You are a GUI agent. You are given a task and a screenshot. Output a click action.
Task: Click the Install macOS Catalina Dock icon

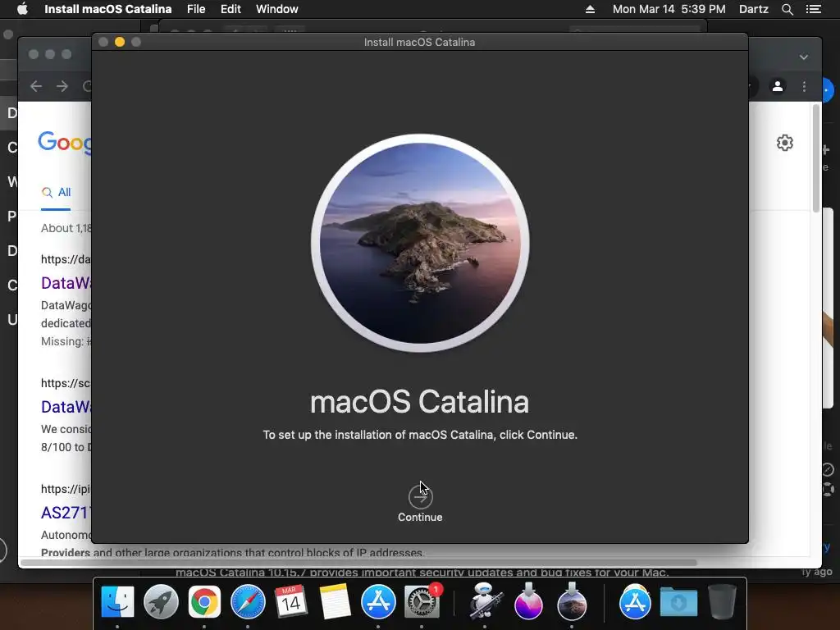572,601
